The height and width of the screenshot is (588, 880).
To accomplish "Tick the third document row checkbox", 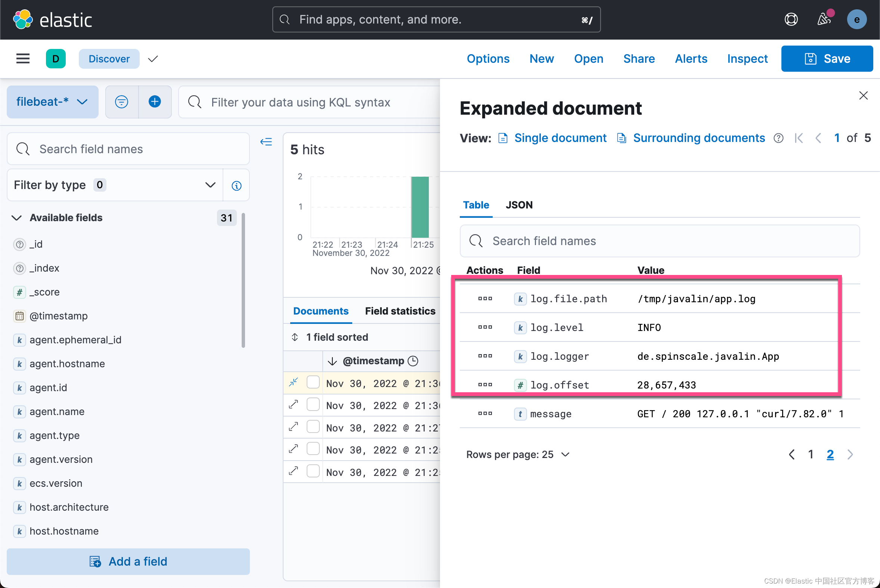I will (313, 427).
